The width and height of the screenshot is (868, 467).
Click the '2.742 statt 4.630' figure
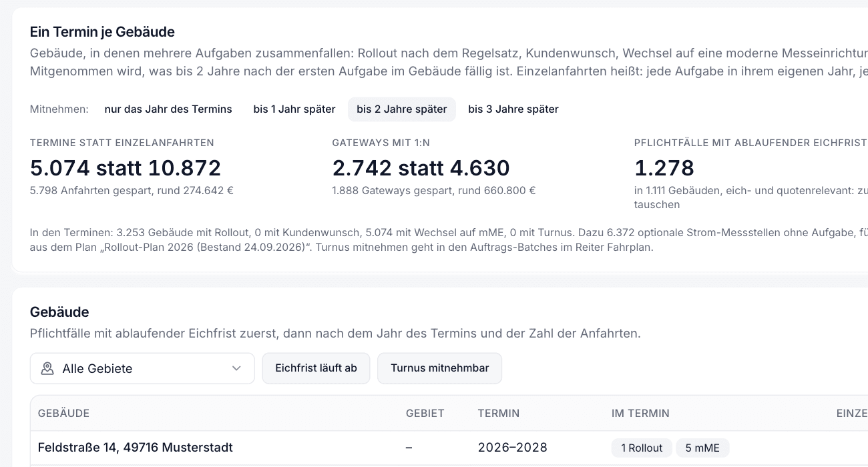click(x=421, y=167)
